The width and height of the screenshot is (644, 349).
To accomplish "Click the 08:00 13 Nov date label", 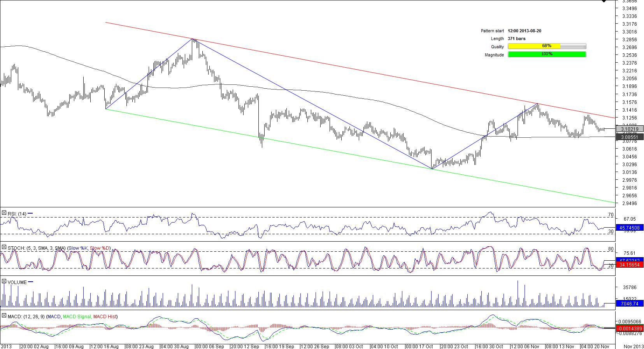I will [560, 346].
